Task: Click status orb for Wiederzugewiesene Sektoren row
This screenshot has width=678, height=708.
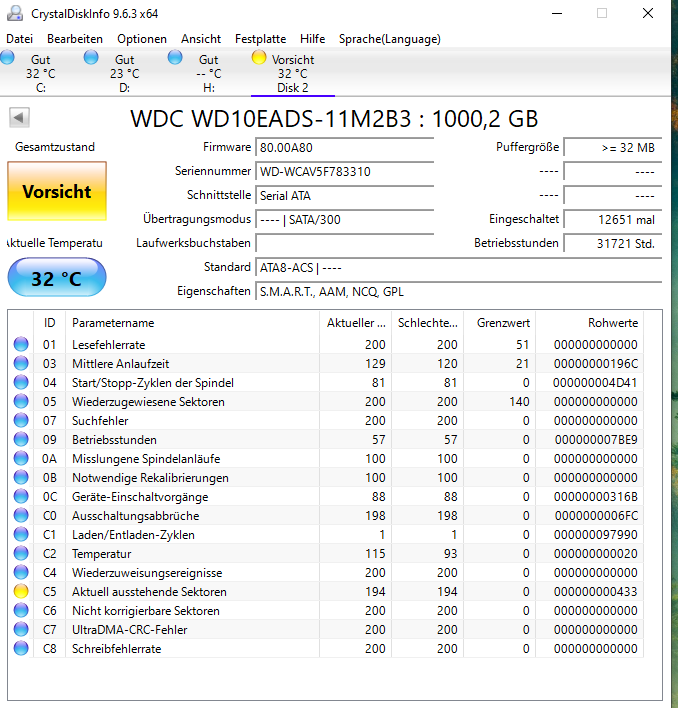Action: point(21,401)
